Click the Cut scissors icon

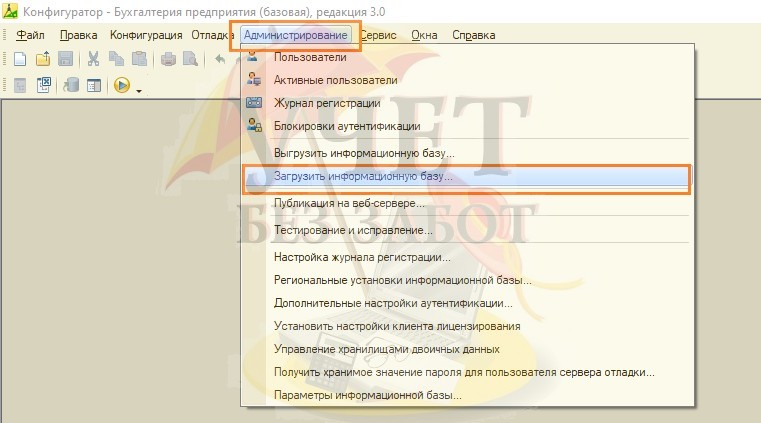[x=93, y=59]
